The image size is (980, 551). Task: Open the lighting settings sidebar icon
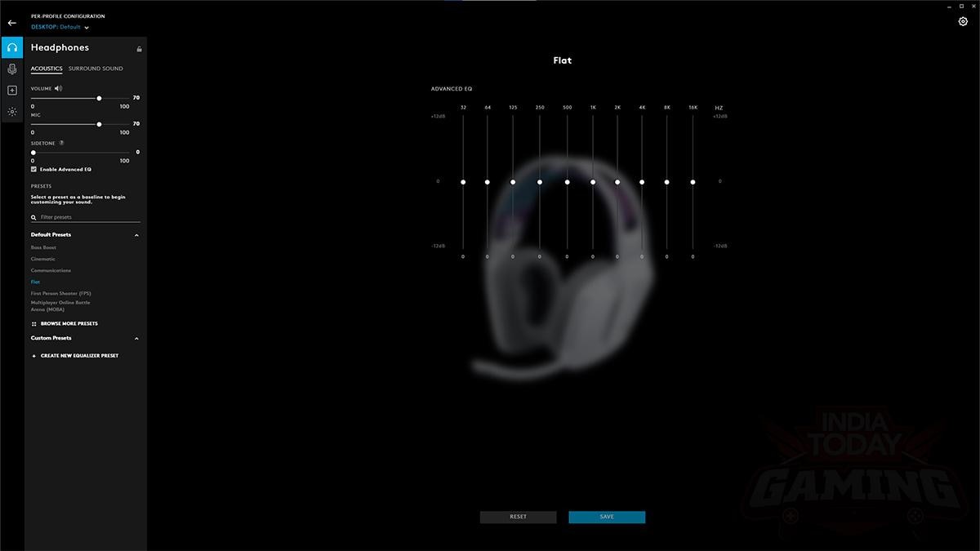12,112
